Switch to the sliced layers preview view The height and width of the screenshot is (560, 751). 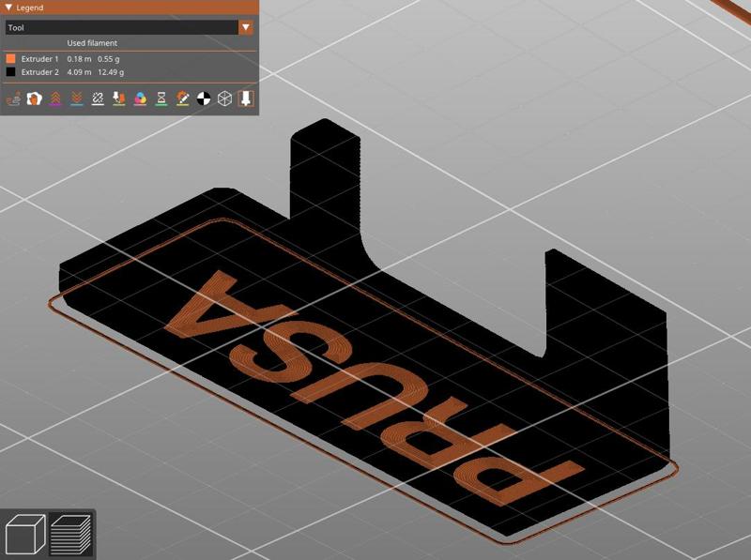point(71,534)
